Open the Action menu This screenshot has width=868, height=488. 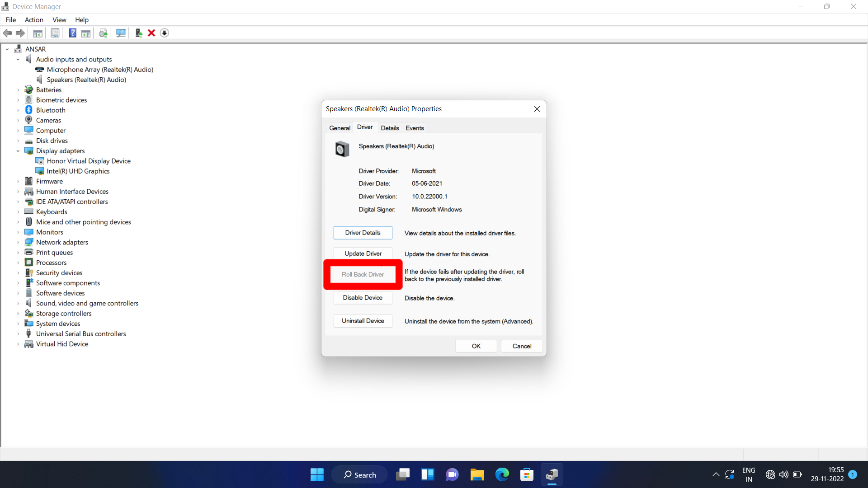[x=34, y=19]
